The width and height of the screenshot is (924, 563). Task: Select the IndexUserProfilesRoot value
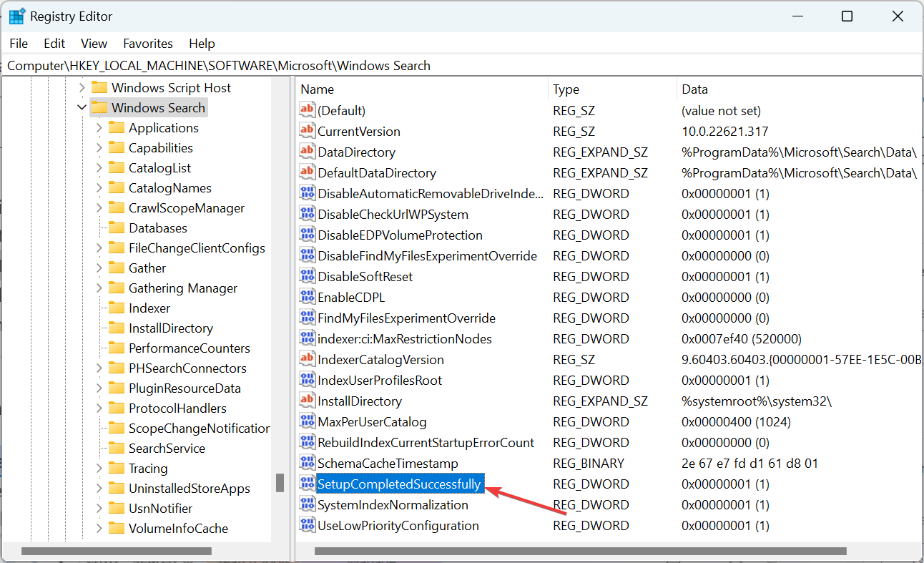(380, 380)
